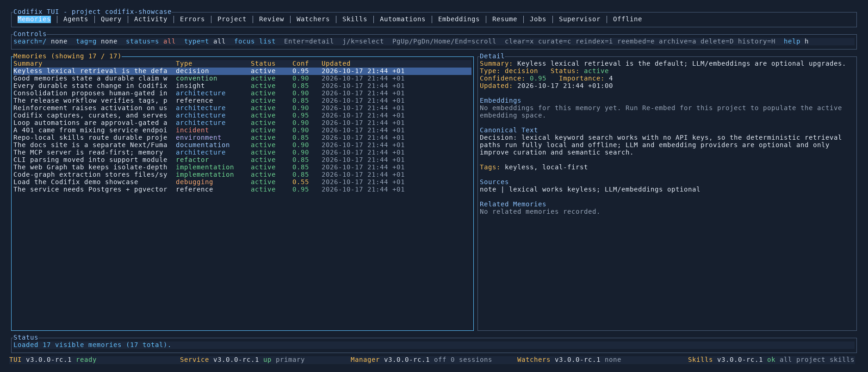Select the 'Load the Codifix demo showcase' row
This screenshot has width=868, height=372.
point(242,182)
